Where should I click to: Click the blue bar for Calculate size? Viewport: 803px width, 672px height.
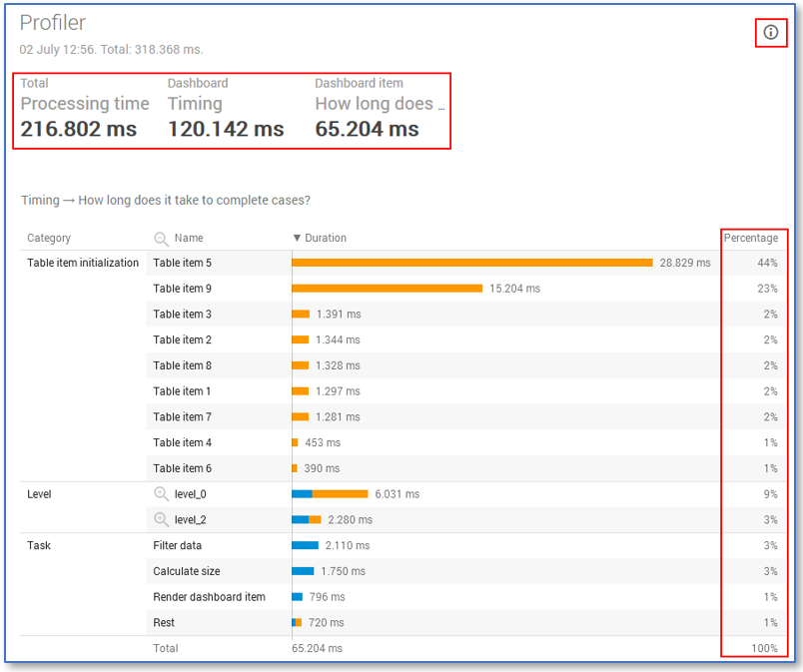point(303,571)
